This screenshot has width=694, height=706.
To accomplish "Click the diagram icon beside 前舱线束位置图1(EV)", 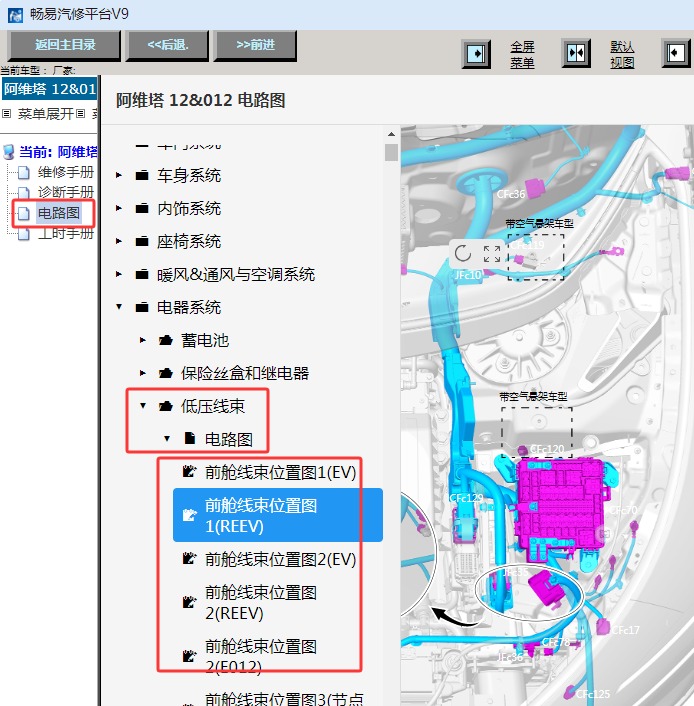I will 189,472.
